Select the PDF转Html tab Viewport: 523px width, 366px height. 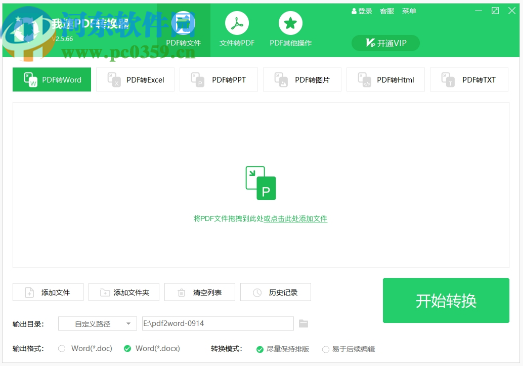pyautogui.click(x=386, y=80)
